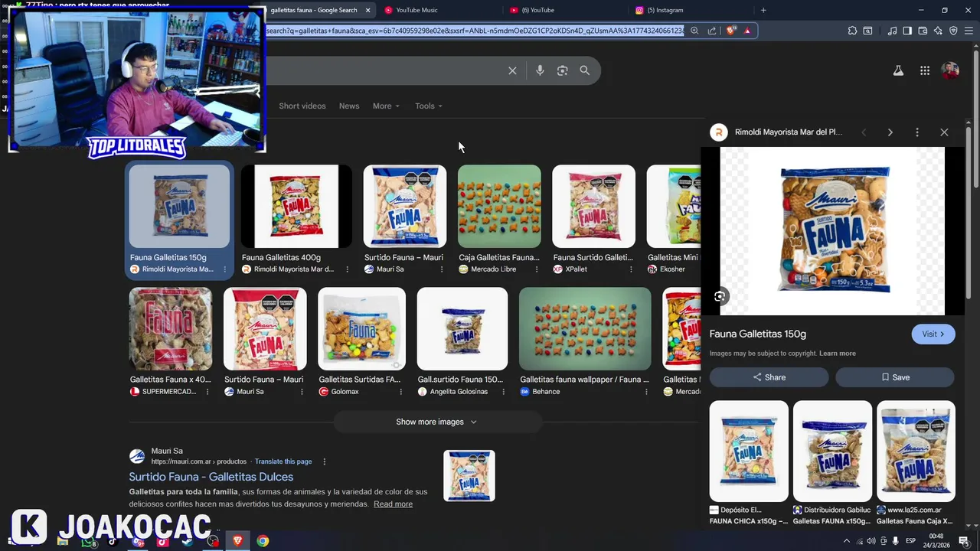Screen dimensions: 980x551
Task: Open options for Caja Galletitas Mercado Libre result
Action: click(x=536, y=269)
